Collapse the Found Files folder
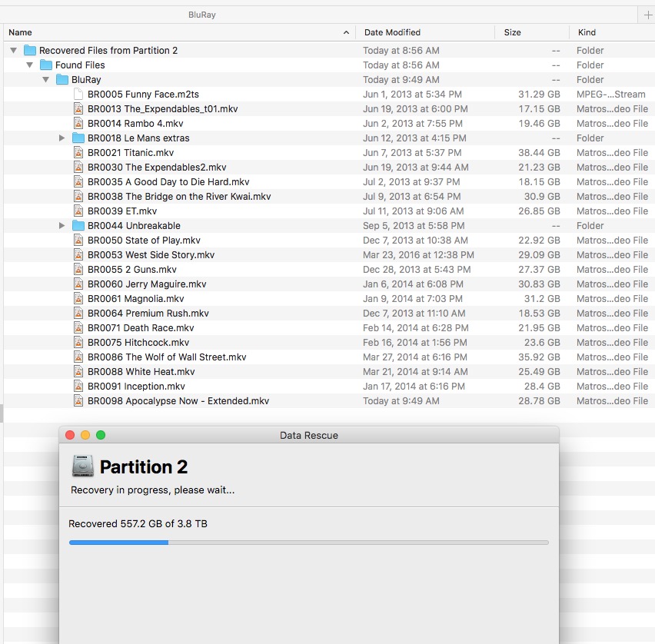Screen dimensions: 655x644 [x=30, y=65]
